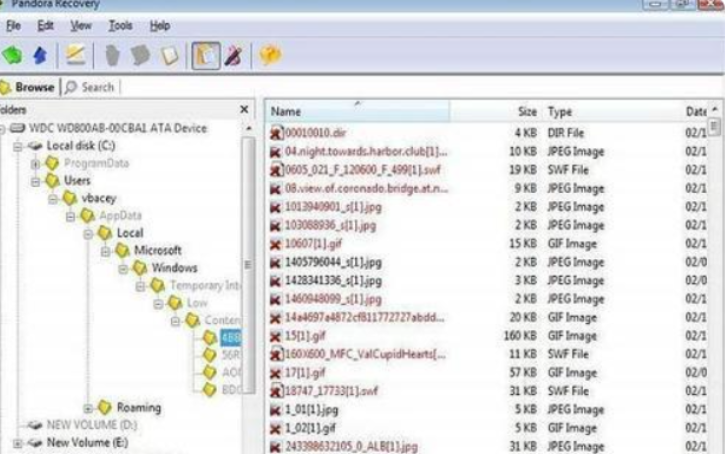Open help via yellow question icon
The width and height of the screenshot is (725, 457).
(x=269, y=56)
